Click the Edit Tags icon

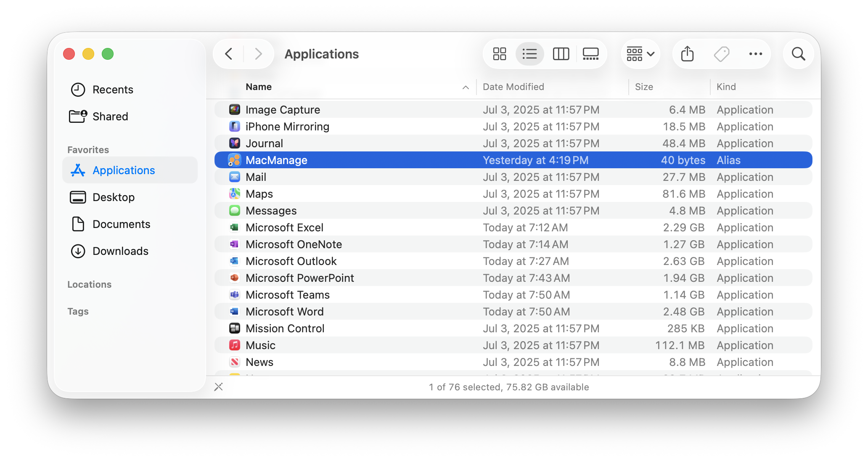tap(722, 54)
